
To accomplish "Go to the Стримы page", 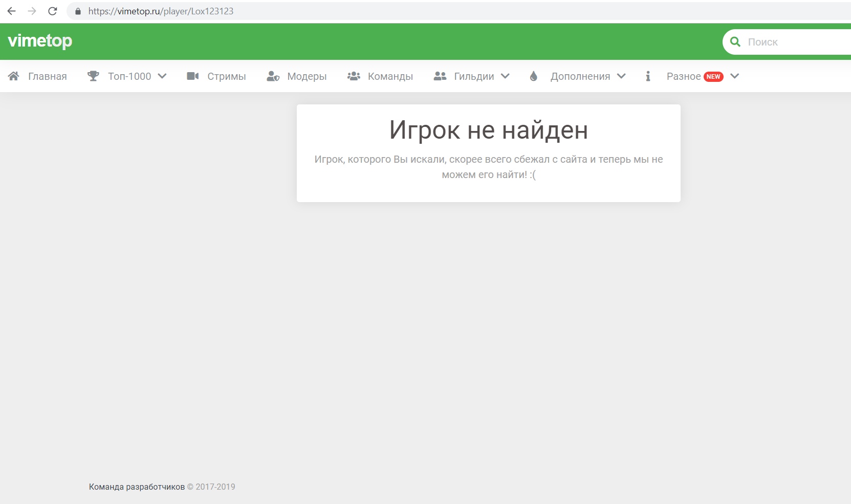I will 227,76.
